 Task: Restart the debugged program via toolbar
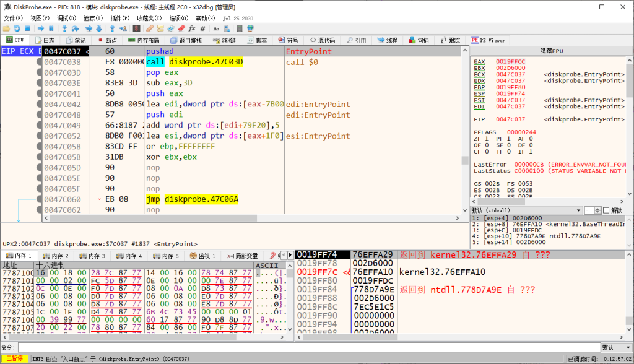pos(17,28)
